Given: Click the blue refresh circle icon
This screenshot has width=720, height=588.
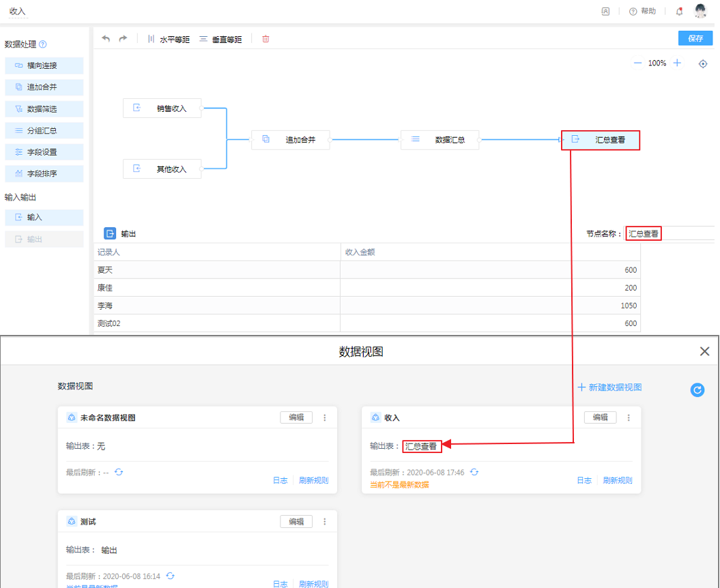Looking at the screenshot, I should pos(697,389).
